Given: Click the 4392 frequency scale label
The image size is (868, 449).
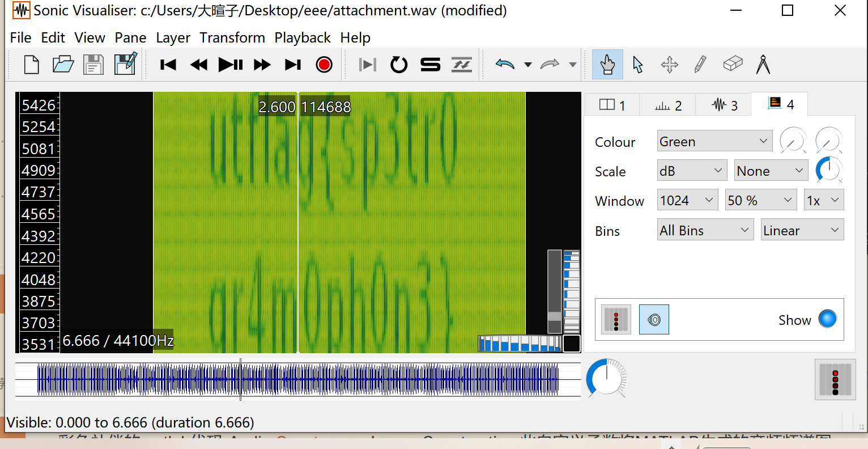Looking at the screenshot, I should tap(39, 236).
